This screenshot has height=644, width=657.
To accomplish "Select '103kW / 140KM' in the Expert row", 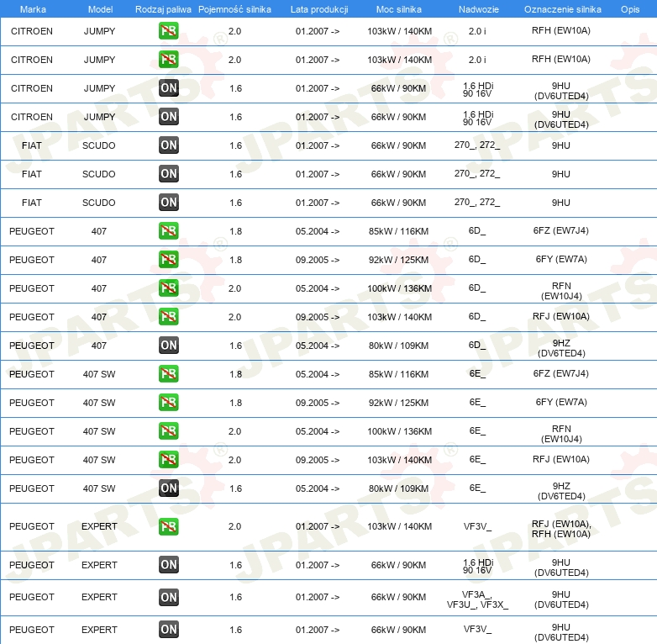I will (x=399, y=526).
